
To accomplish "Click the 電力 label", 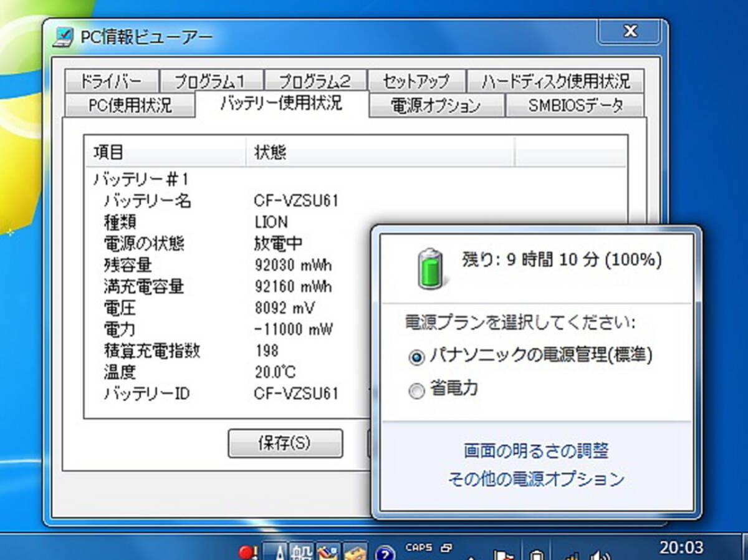I will 120,329.
